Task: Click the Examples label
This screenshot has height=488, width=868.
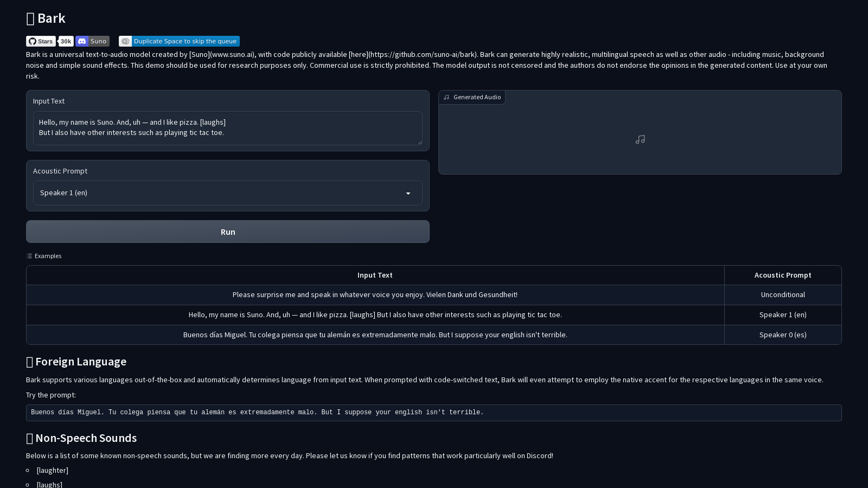Action: tap(48, 256)
